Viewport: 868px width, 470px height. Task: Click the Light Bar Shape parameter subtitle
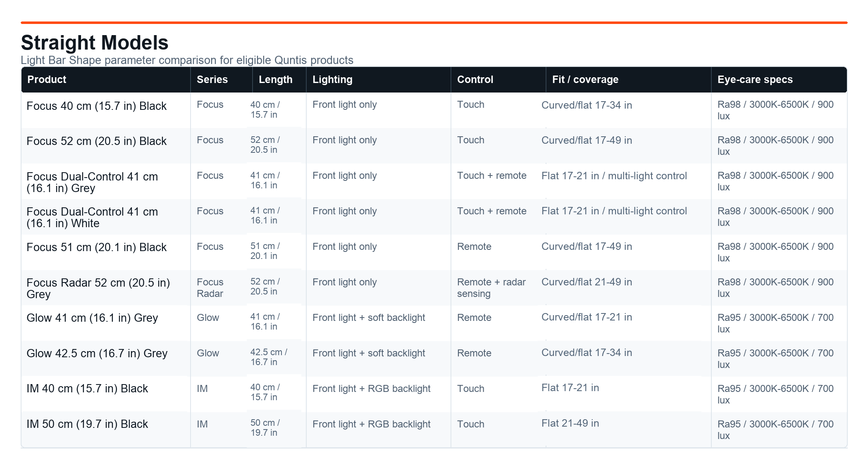[x=187, y=60]
